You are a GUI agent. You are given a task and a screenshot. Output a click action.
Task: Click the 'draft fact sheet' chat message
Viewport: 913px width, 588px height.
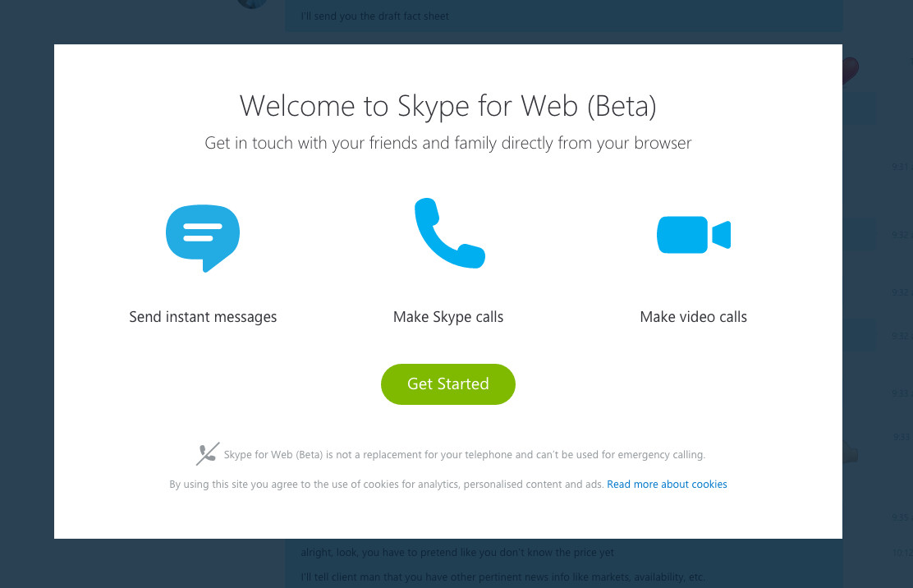(x=375, y=16)
